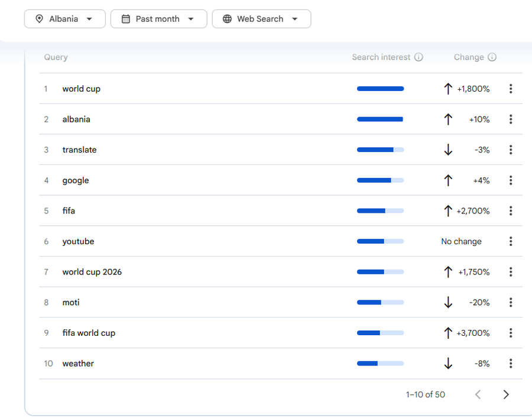Open the moti query
532x418 pixels.
click(x=71, y=303)
